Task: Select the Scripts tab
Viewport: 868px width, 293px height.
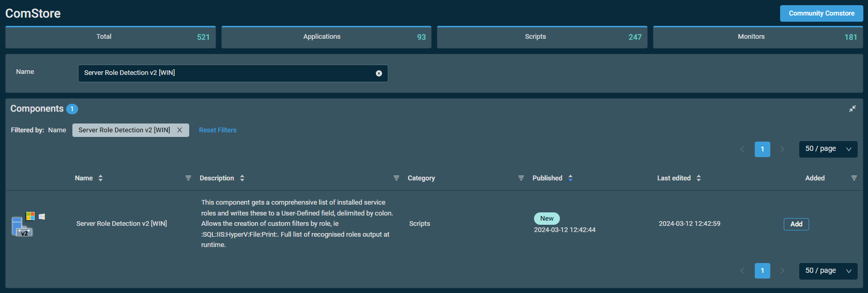Action: 542,37
